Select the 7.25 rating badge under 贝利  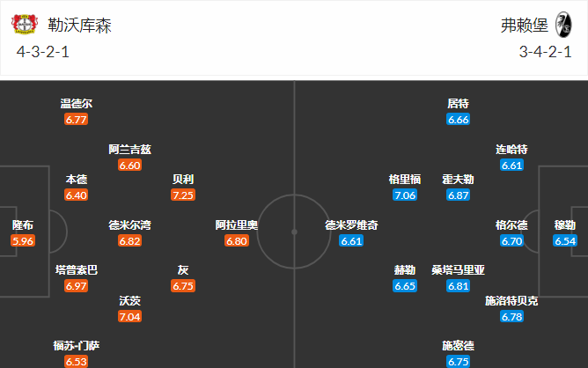[x=184, y=195]
